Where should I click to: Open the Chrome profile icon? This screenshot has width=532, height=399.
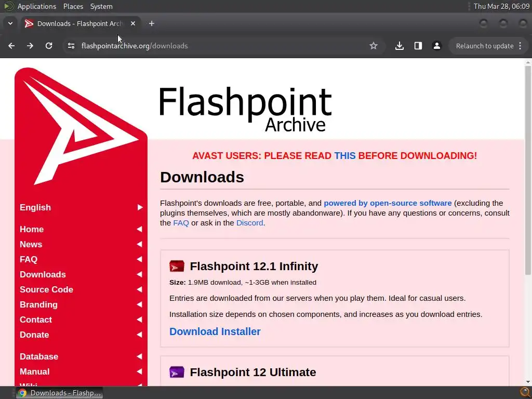coord(436,46)
